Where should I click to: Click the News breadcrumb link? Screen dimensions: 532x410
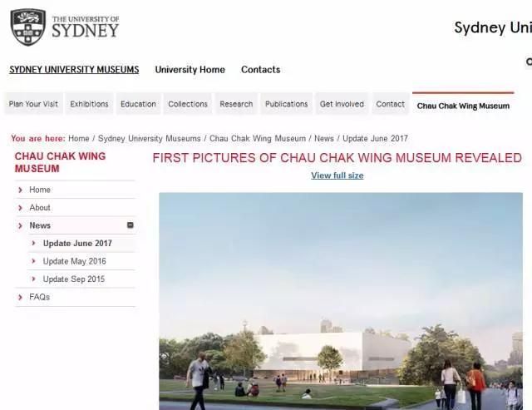[324, 139]
